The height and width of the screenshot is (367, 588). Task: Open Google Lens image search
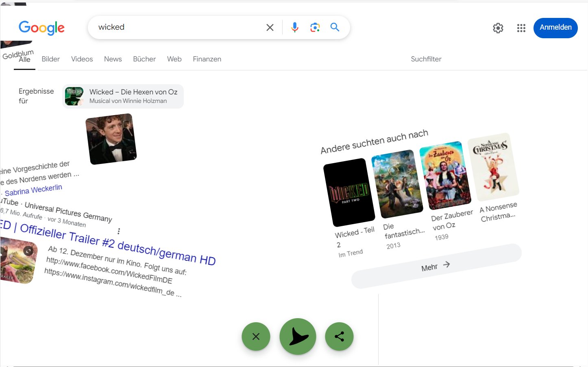(x=315, y=27)
